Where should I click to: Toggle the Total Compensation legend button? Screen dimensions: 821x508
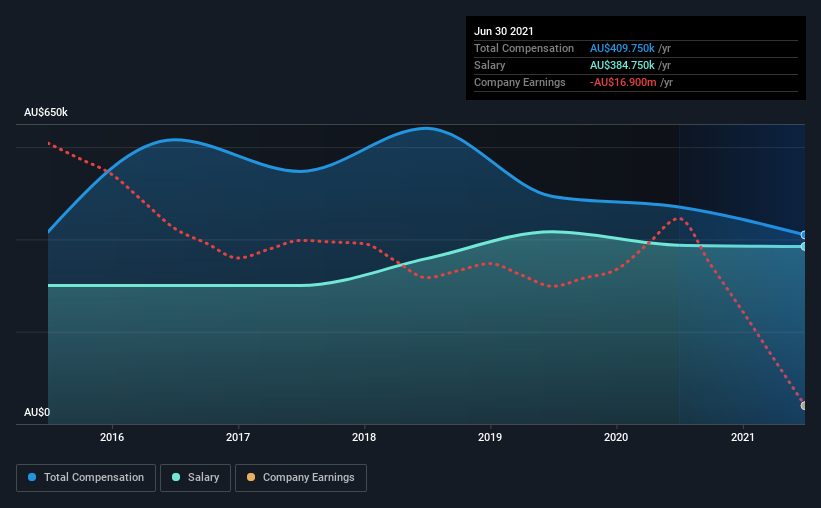pyautogui.click(x=86, y=478)
